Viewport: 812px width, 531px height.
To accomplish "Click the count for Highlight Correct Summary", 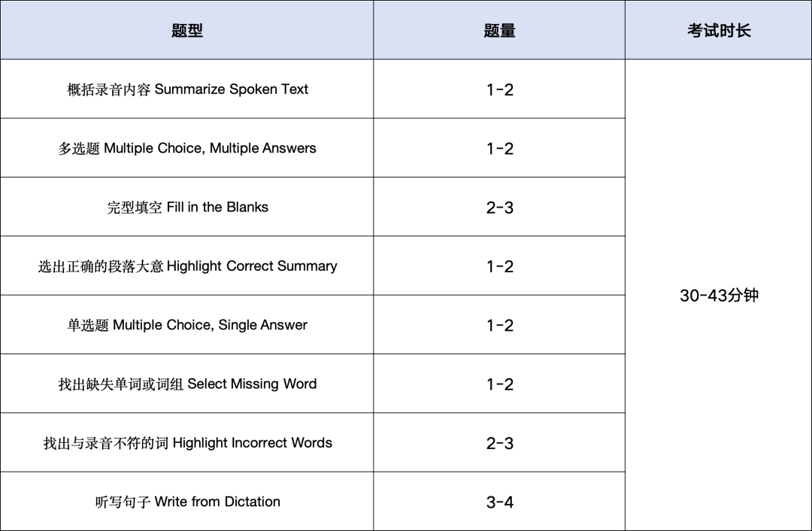I will pyautogui.click(x=499, y=265).
